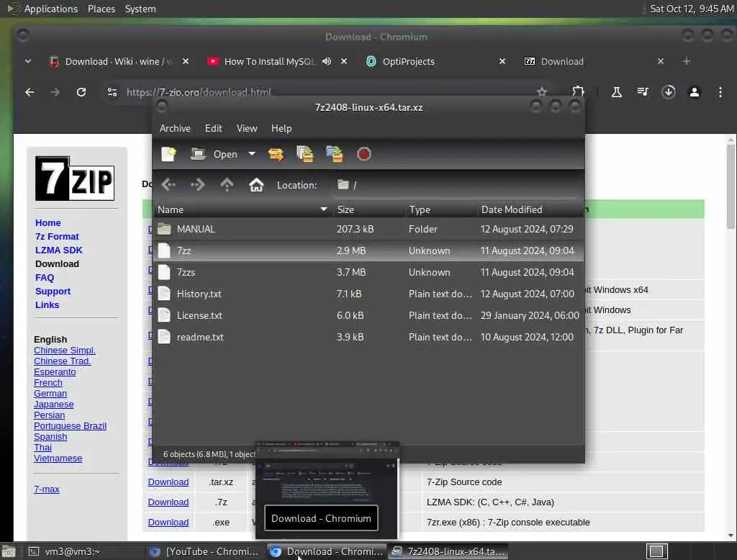
Task: Go up one level in archive
Action: tap(227, 185)
